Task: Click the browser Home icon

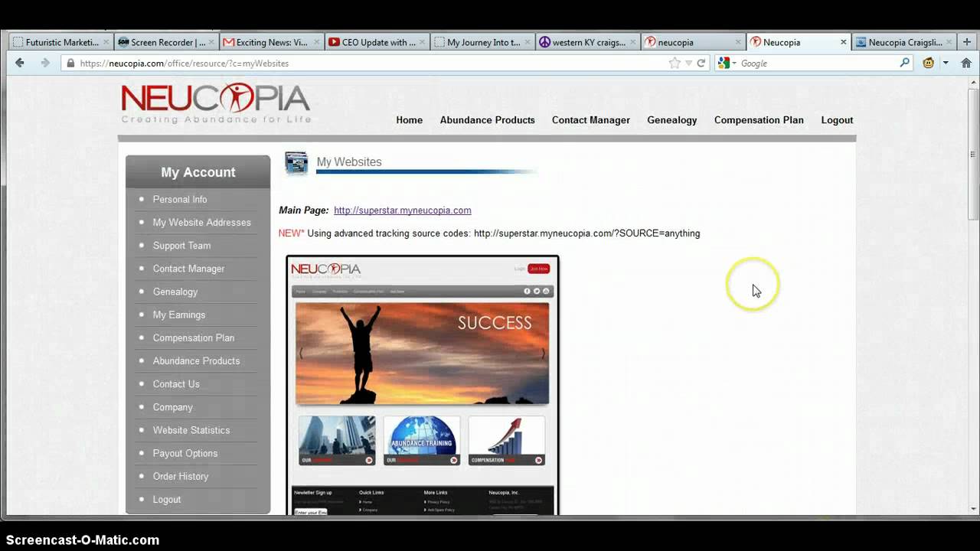Action: point(966,63)
